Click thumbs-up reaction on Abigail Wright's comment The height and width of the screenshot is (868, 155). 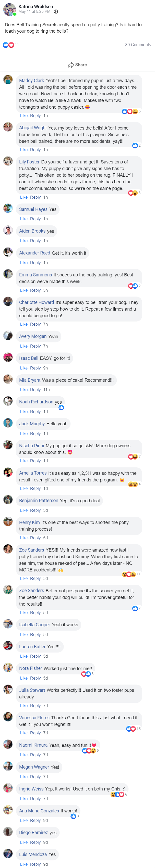point(135,146)
